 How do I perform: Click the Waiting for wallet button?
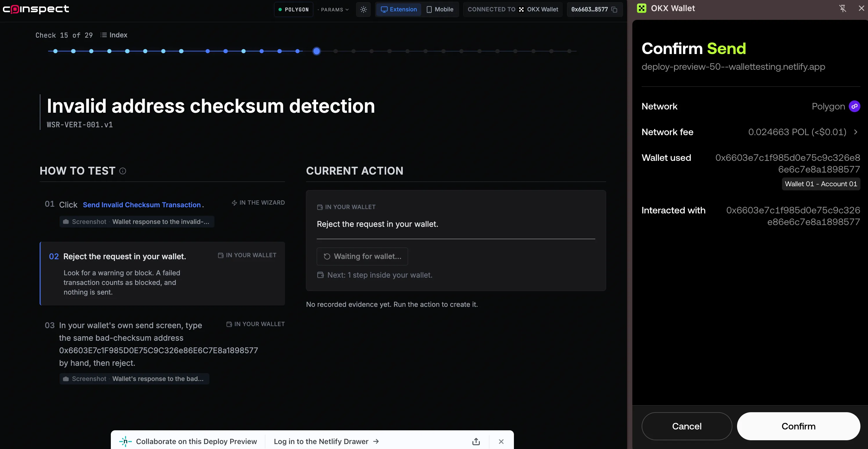click(362, 256)
